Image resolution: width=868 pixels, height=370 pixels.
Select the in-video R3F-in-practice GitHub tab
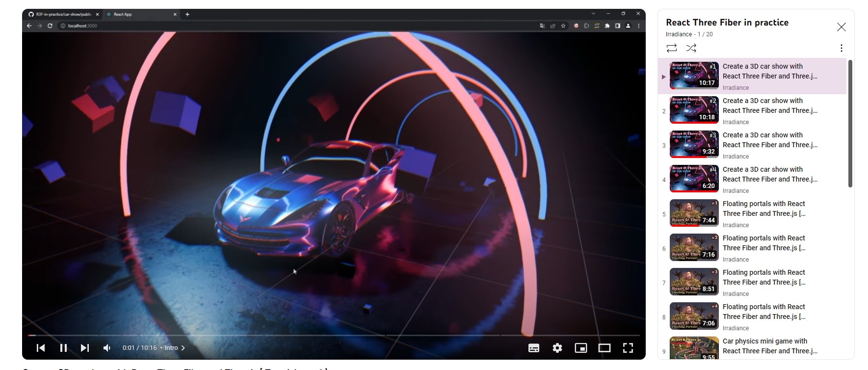pos(64,14)
